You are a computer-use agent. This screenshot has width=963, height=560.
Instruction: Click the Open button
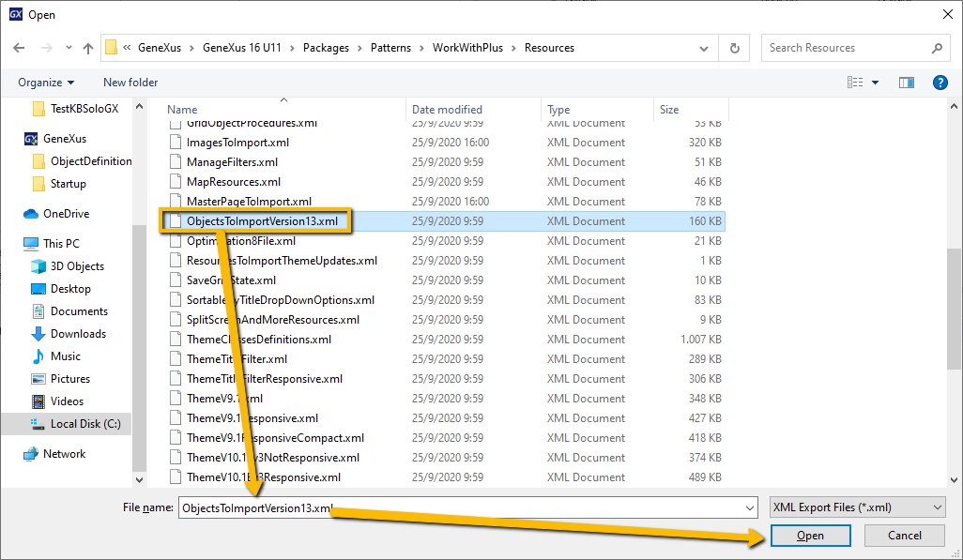tap(811, 536)
